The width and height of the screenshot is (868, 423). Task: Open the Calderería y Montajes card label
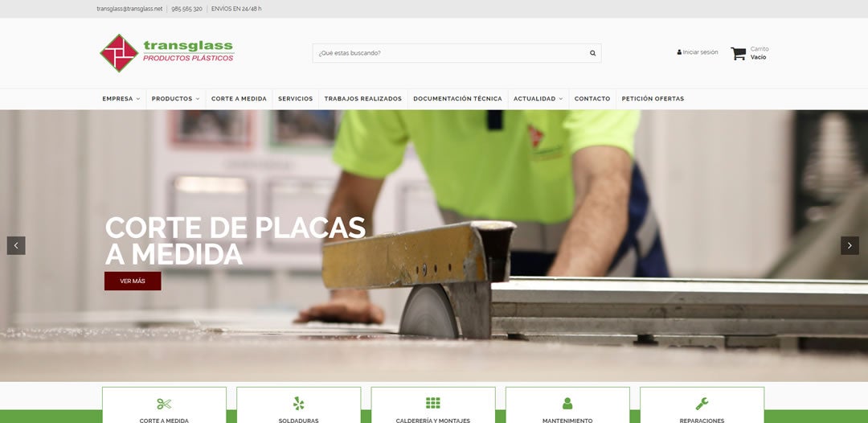pyautogui.click(x=433, y=421)
